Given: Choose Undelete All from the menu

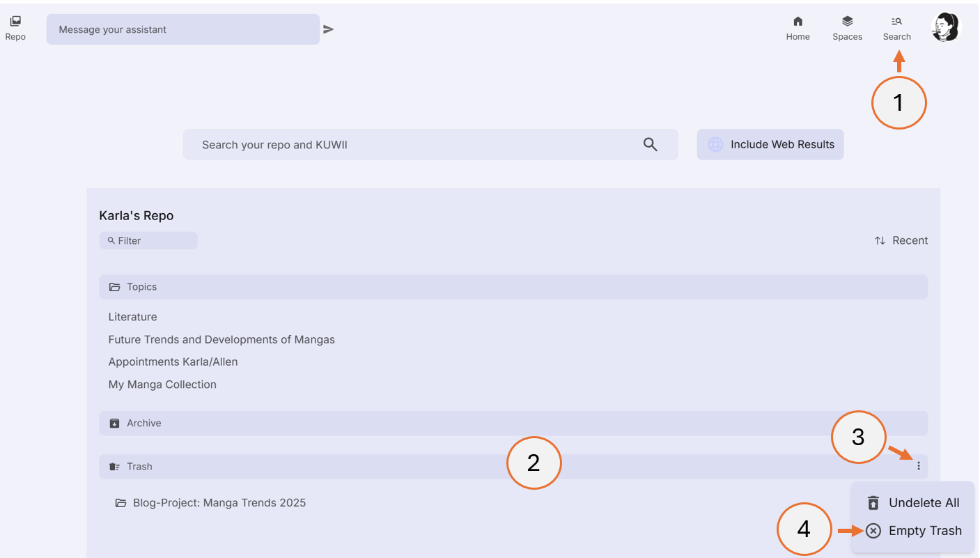Looking at the screenshot, I should coord(924,502).
